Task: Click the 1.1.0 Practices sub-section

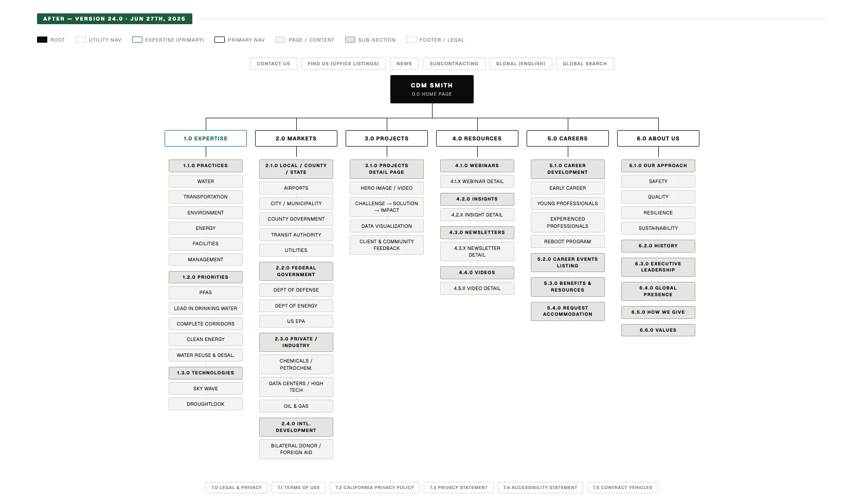Action: [x=206, y=166]
